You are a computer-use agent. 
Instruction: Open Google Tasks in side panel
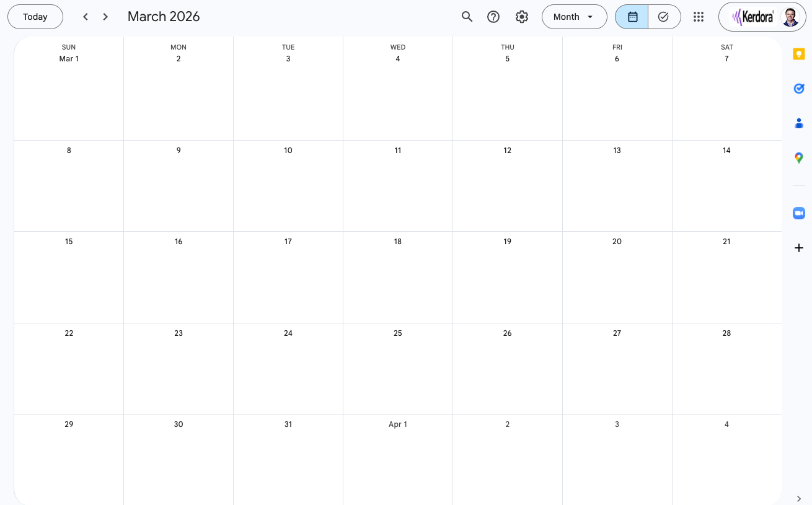point(799,89)
